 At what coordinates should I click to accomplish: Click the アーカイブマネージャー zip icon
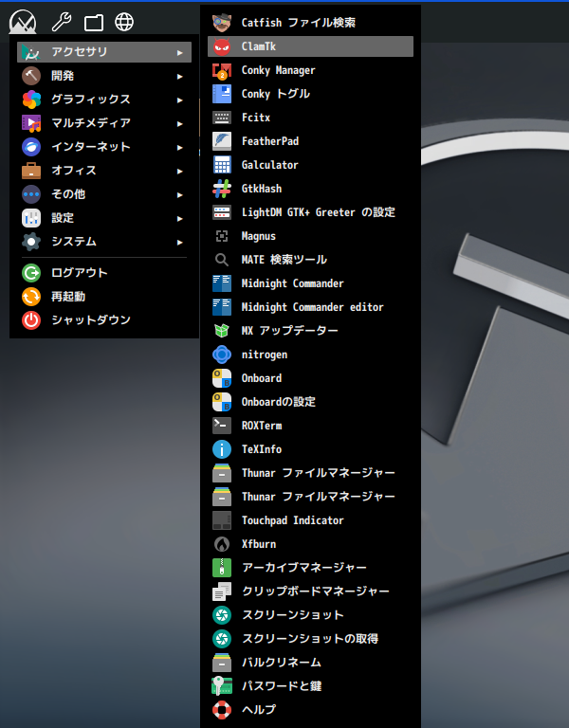pyautogui.click(x=222, y=568)
